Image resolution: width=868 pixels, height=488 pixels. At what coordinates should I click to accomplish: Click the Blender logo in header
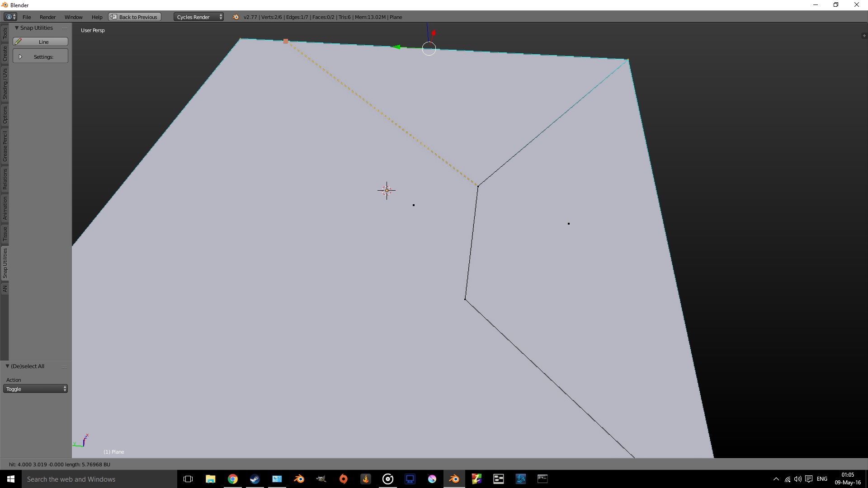point(236,17)
